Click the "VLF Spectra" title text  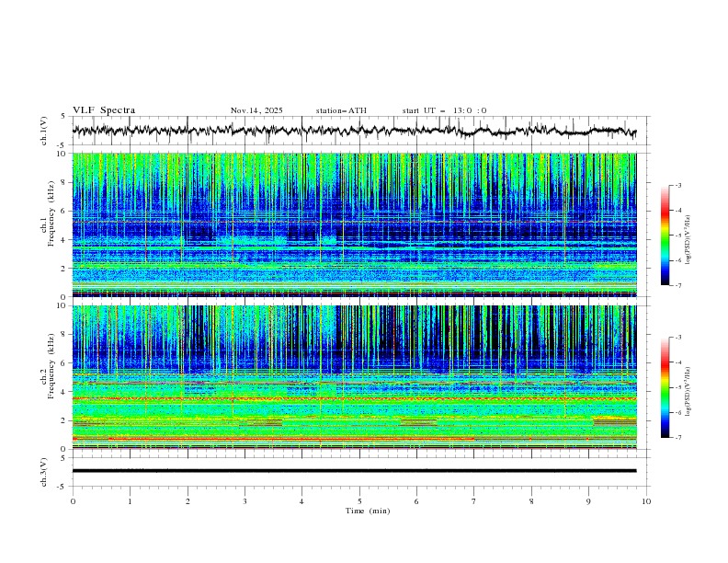104,110
